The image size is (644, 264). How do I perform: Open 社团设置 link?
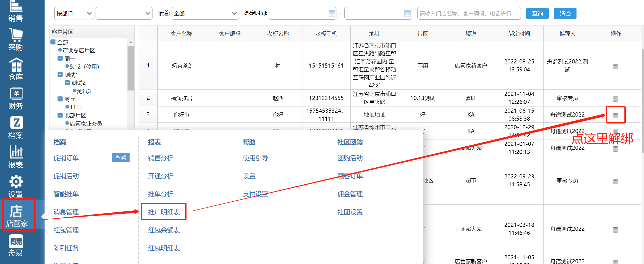tap(350, 212)
